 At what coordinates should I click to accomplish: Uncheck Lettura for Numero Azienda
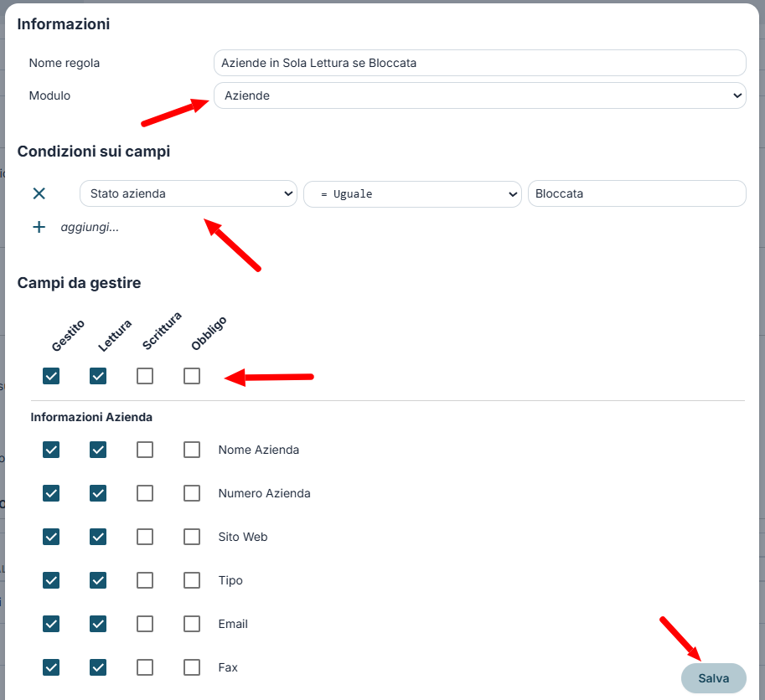(x=98, y=493)
